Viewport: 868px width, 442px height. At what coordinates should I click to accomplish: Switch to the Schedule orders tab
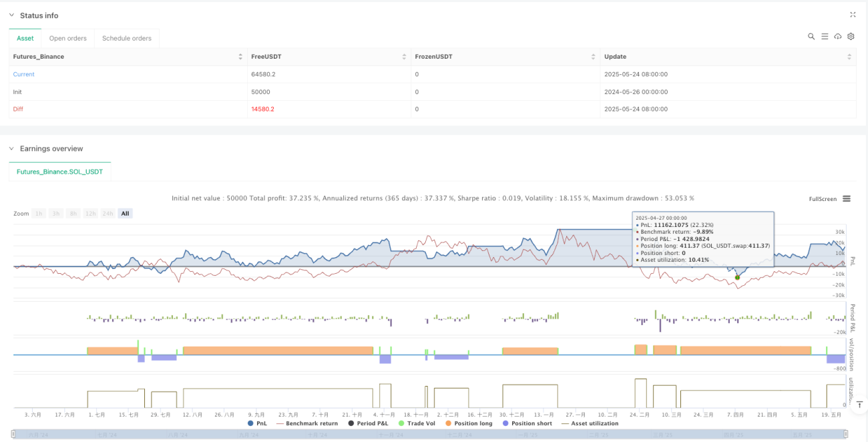(x=127, y=38)
